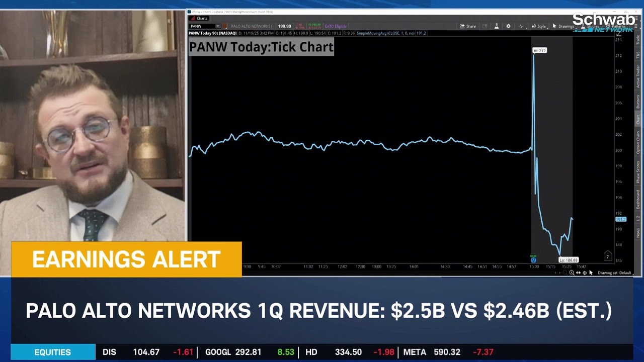644x362 pixels.
Task: Click the greyed chart grid icon after Share
Action: click(485, 26)
